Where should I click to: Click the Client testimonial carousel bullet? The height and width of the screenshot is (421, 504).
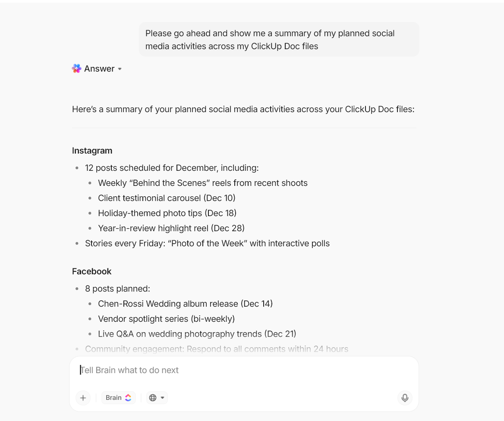(167, 198)
